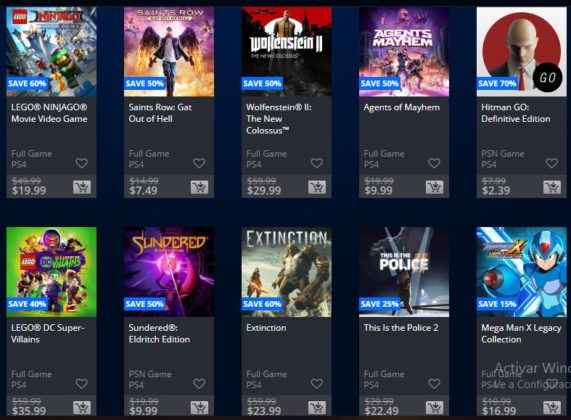The image size is (571, 420).
Task: Add Sundered Eldritch Edition to cart
Action: point(200,408)
